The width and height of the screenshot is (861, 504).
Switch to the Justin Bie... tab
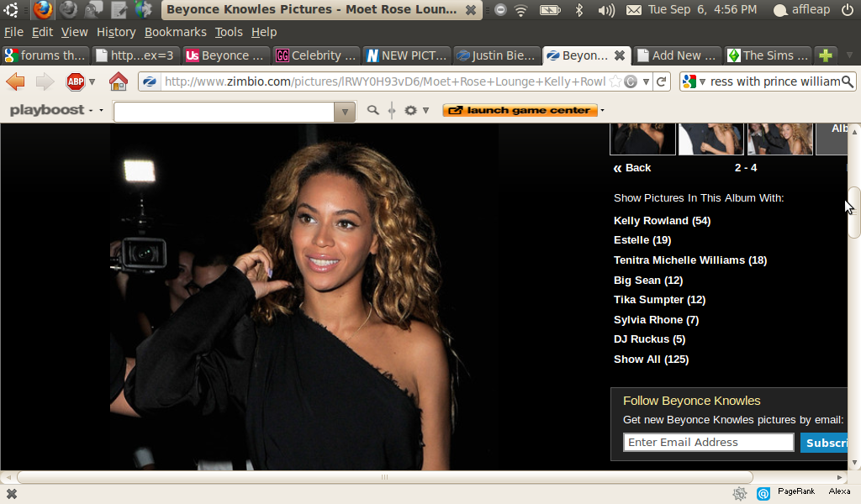496,55
